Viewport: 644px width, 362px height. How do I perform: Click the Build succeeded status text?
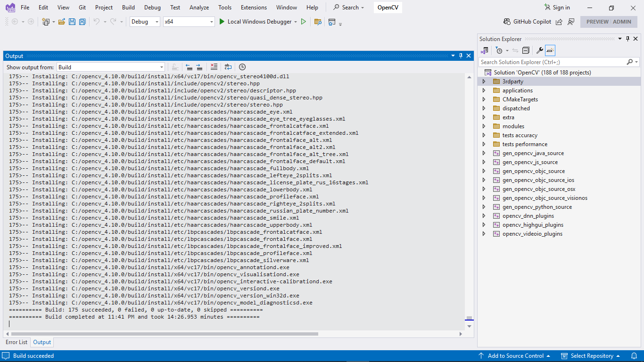coord(33,356)
